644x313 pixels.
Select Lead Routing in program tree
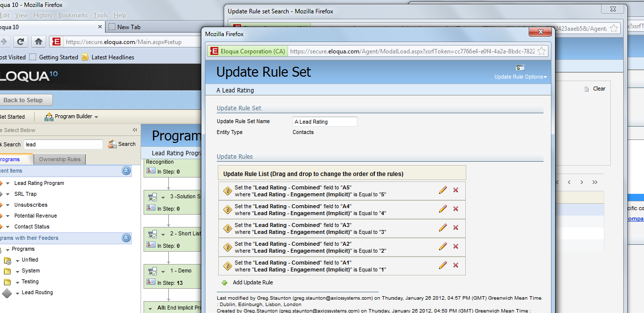37,293
